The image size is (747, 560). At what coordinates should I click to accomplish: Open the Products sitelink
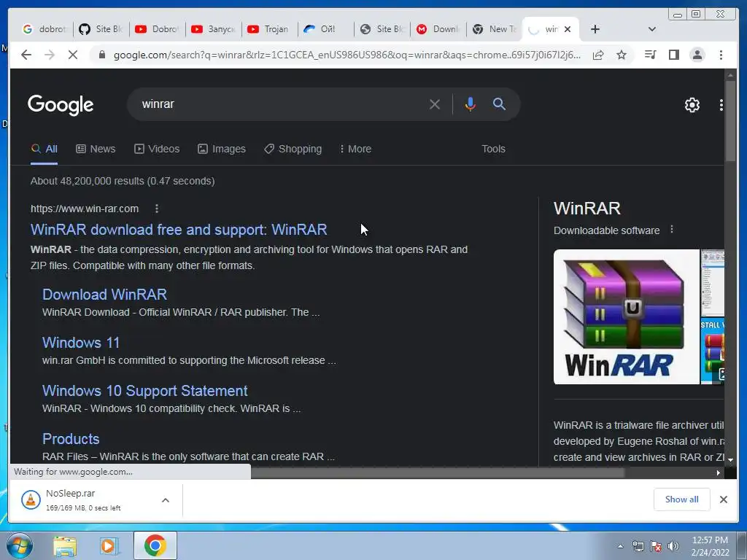tap(71, 438)
